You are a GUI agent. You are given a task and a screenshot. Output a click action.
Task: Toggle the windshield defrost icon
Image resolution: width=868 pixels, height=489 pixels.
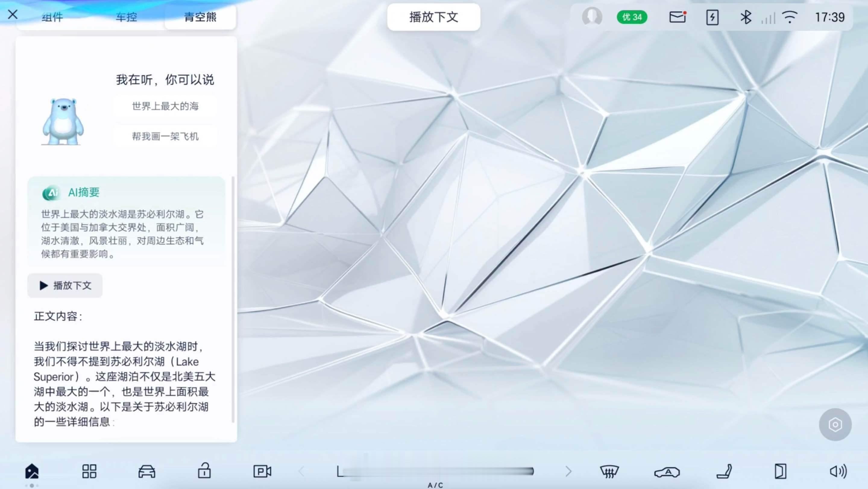pos(609,471)
